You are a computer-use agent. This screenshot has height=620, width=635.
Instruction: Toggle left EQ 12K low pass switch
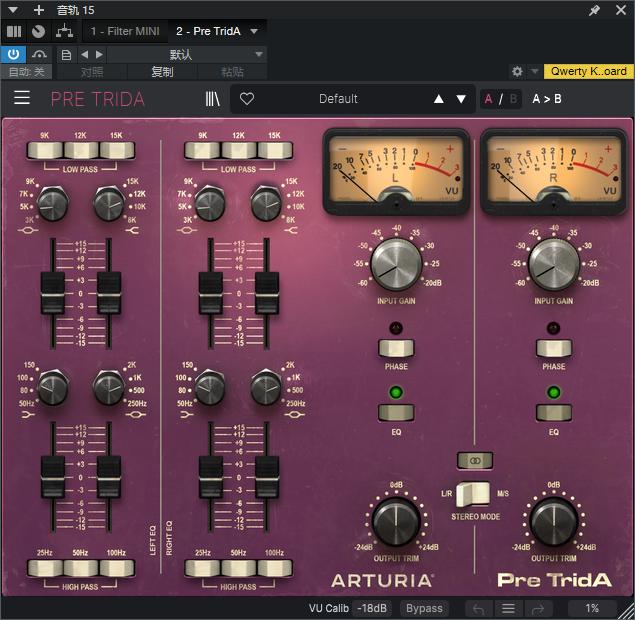pos(81,150)
